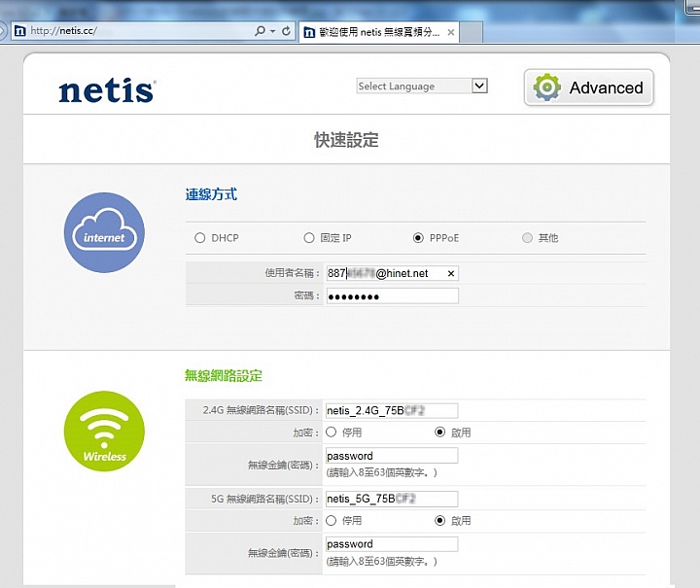Click the PPPoE 密碼 password field
Image resolution: width=700 pixels, height=588 pixels.
(x=393, y=296)
